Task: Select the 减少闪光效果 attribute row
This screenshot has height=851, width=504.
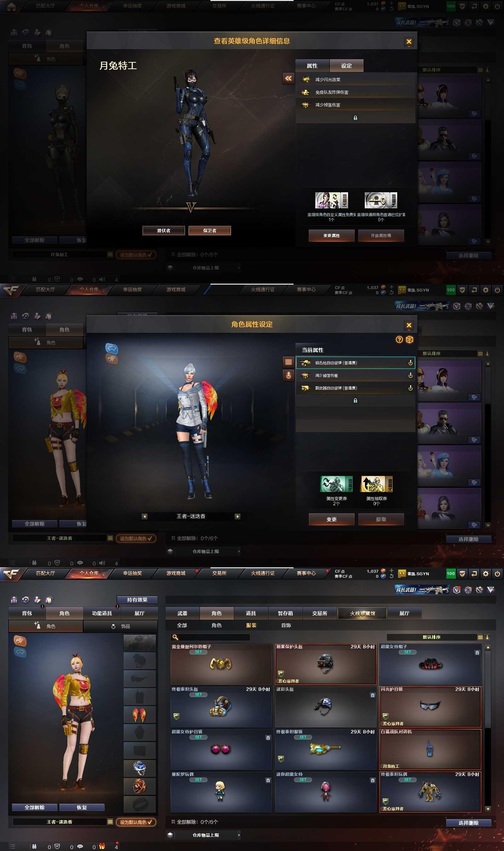Action: pos(355,79)
